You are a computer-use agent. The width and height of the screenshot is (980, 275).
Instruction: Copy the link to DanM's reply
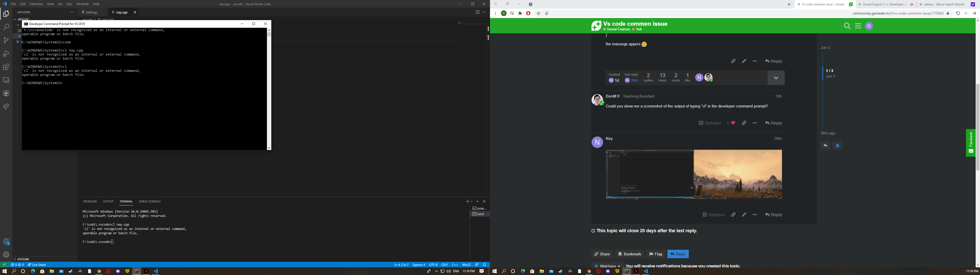pyautogui.click(x=744, y=123)
